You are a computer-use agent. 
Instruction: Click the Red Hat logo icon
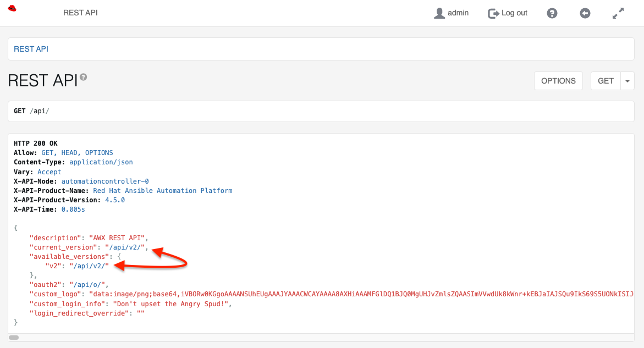click(12, 9)
